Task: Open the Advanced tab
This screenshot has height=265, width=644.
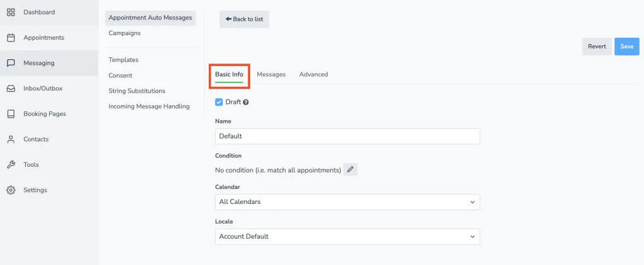Action: coord(313,74)
